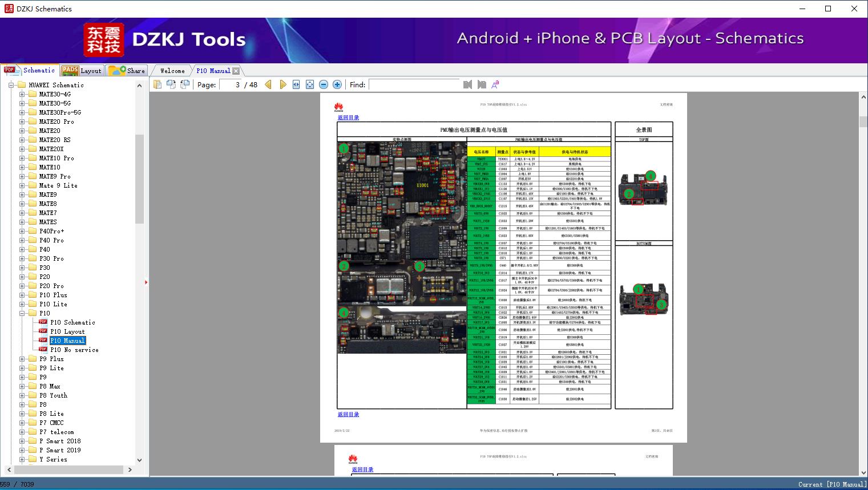Toggle match case search icon
The width and height of the screenshot is (868, 490).
tap(495, 84)
